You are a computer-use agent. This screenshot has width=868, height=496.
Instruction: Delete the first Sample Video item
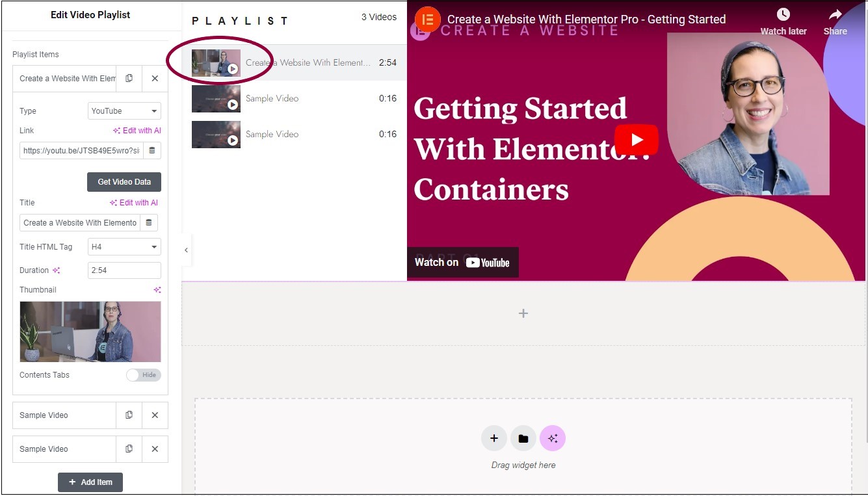point(155,415)
